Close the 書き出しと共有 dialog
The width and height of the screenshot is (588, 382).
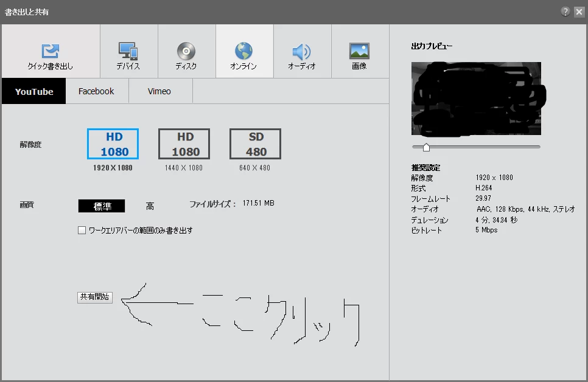[x=579, y=12]
